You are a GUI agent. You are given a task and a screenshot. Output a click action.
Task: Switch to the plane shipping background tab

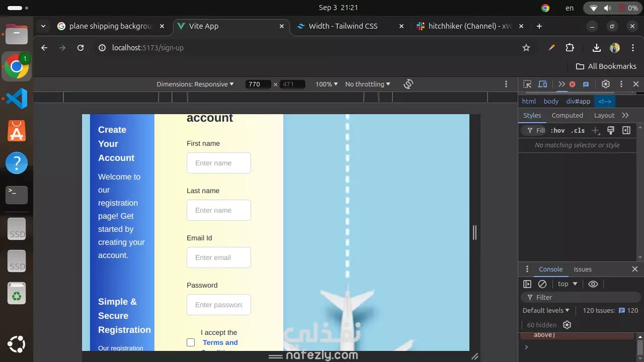click(111, 26)
